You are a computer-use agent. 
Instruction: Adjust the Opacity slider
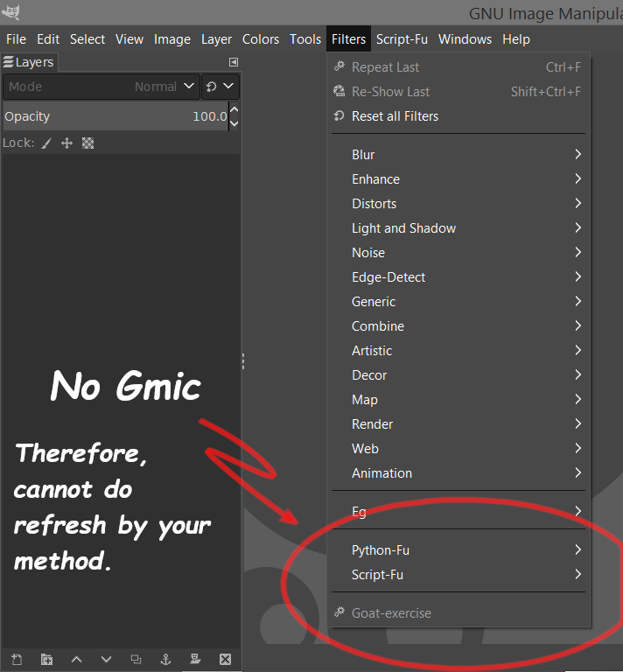tap(115, 116)
